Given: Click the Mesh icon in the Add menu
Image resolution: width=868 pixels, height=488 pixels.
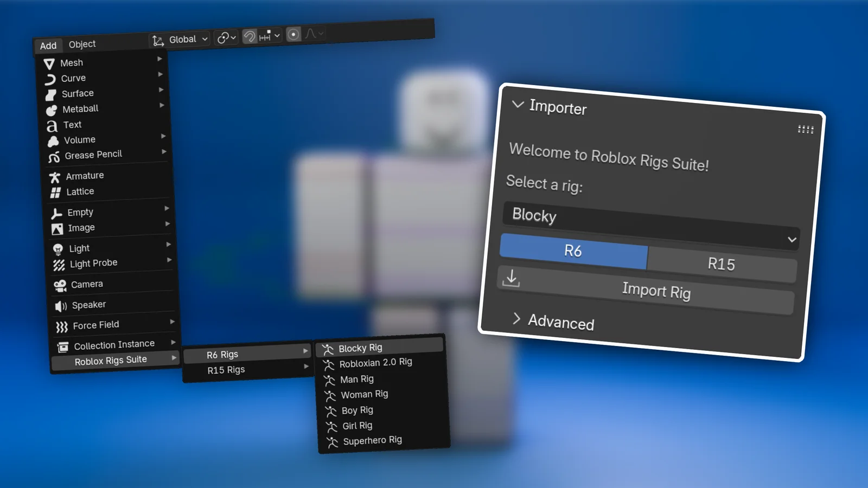Looking at the screenshot, I should pos(50,62).
